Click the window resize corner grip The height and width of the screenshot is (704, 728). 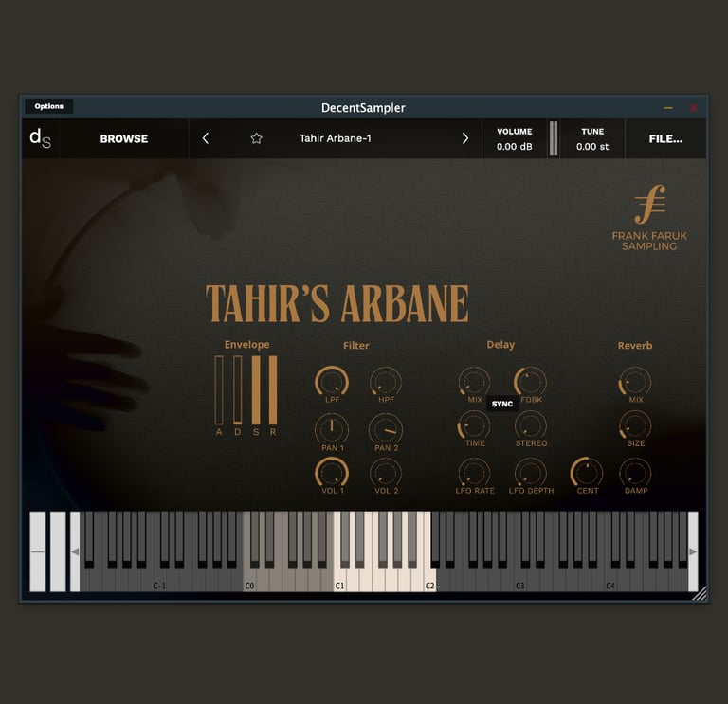pos(700,593)
